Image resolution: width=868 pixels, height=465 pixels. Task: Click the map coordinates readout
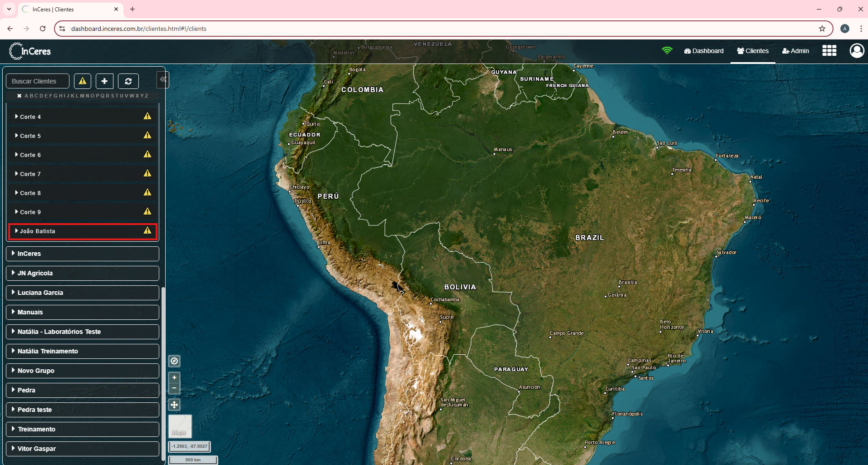coord(190,446)
